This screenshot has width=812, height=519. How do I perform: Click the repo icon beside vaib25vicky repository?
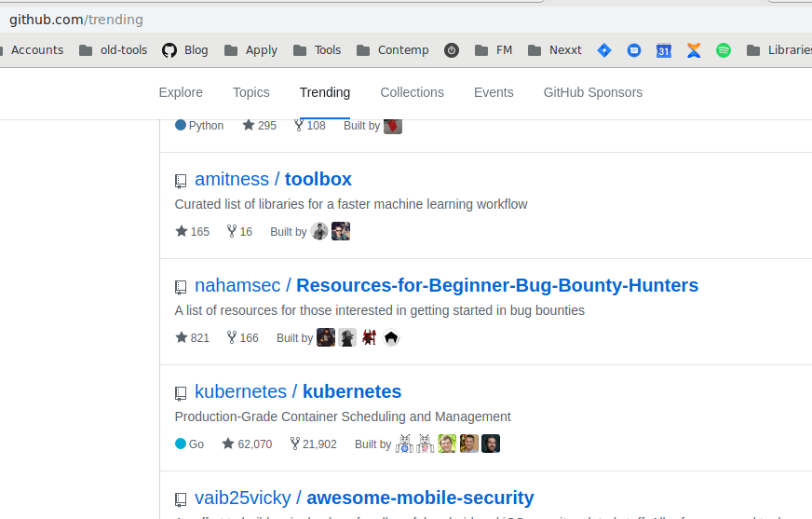click(181, 499)
